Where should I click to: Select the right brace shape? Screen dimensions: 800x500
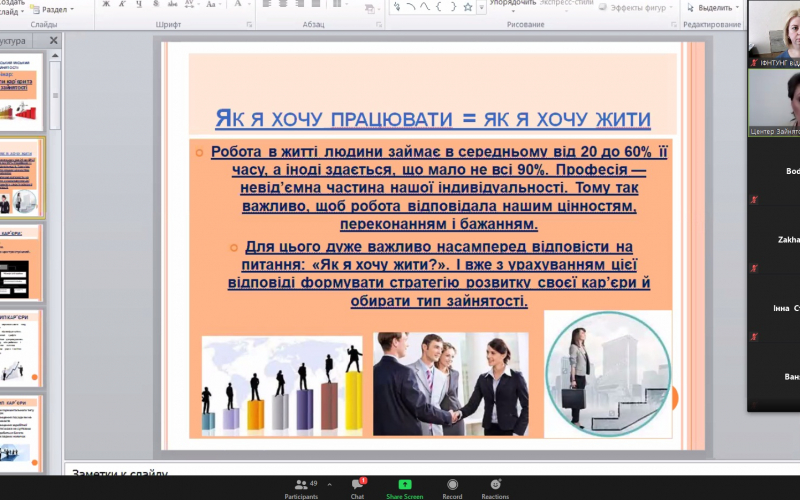click(x=453, y=7)
